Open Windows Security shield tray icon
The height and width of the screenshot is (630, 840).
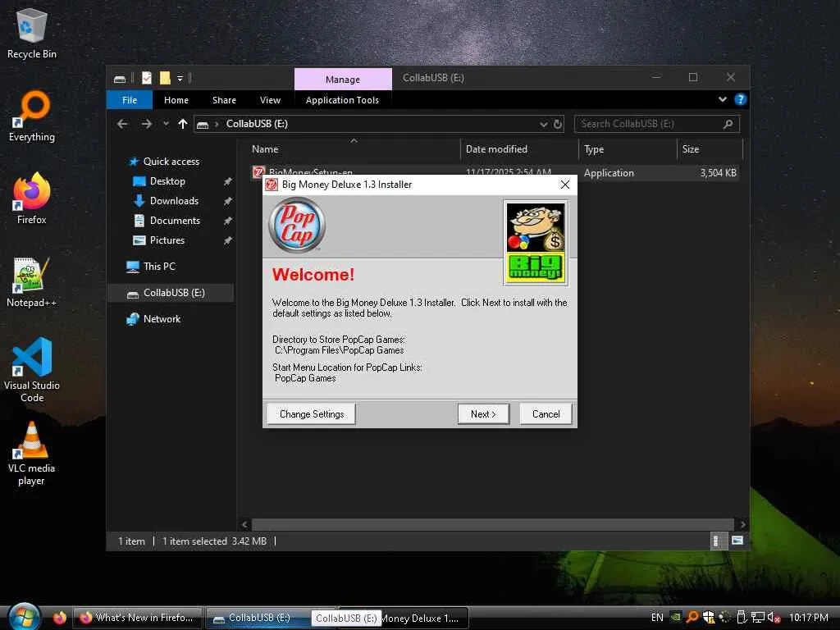click(x=708, y=617)
